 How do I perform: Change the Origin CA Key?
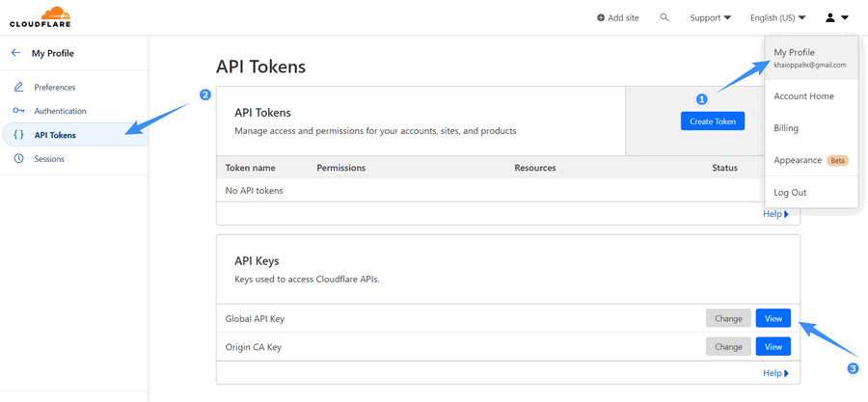point(728,347)
